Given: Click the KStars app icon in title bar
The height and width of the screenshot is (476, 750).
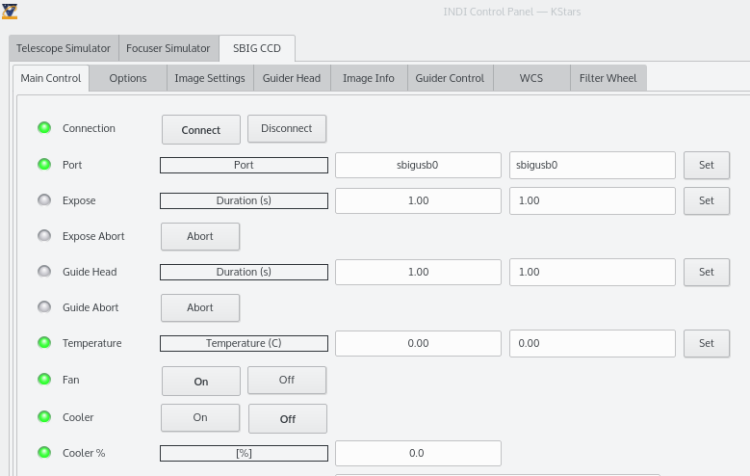Looking at the screenshot, I should point(10,11).
